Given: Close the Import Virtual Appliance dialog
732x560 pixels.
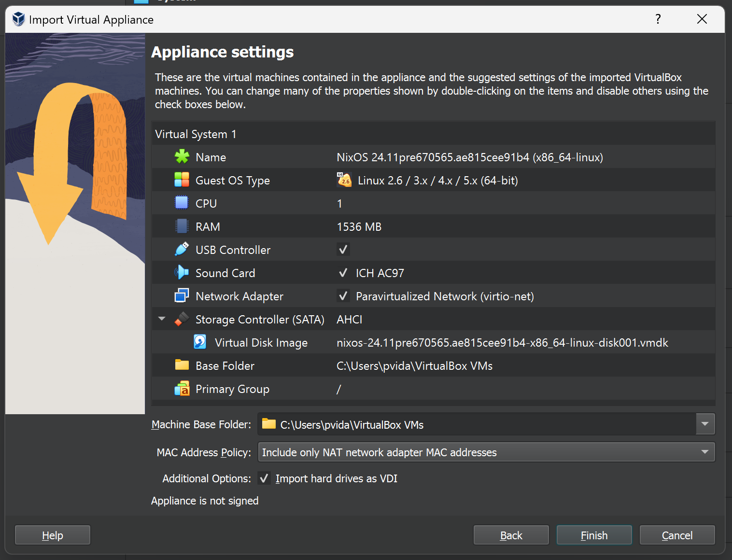Looking at the screenshot, I should [x=702, y=19].
